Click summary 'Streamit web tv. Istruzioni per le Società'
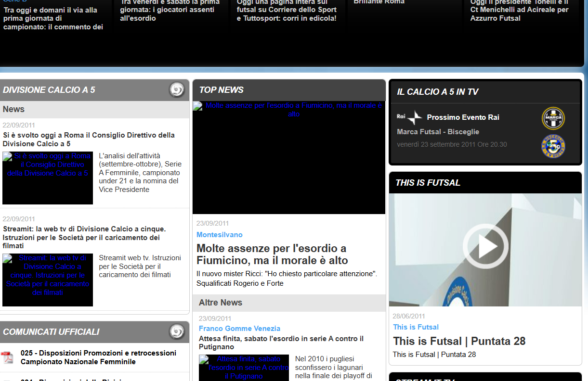 coord(140,266)
